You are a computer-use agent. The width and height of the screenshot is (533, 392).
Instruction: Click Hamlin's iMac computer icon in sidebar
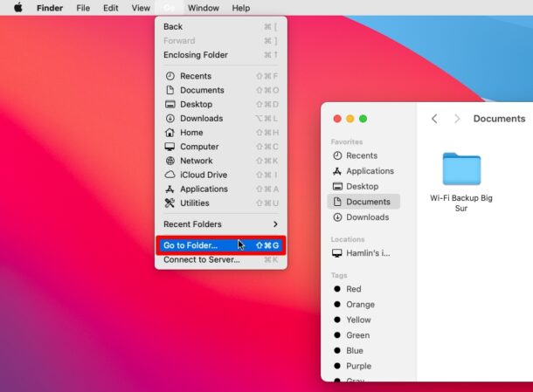(337, 253)
